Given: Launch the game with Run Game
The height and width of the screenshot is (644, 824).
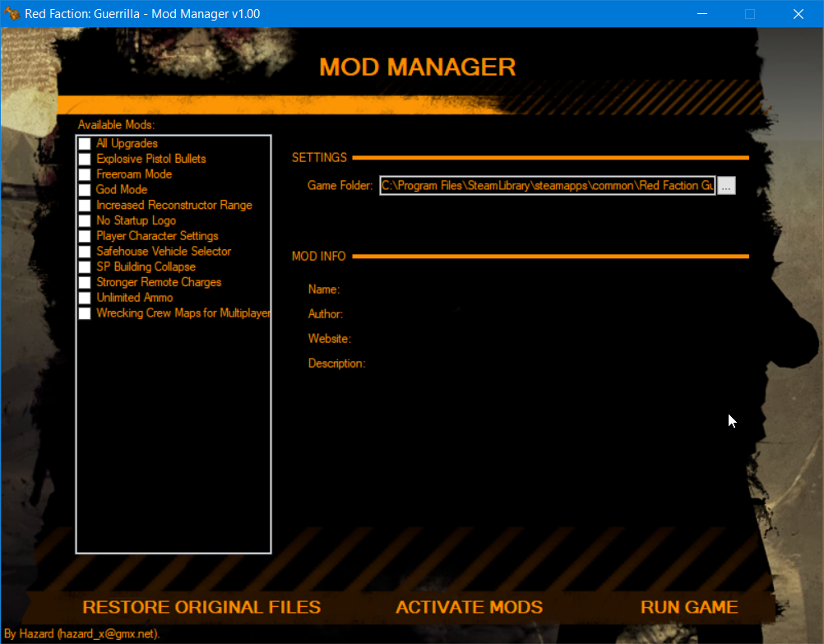Looking at the screenshot, I should [x=688, y=608].
